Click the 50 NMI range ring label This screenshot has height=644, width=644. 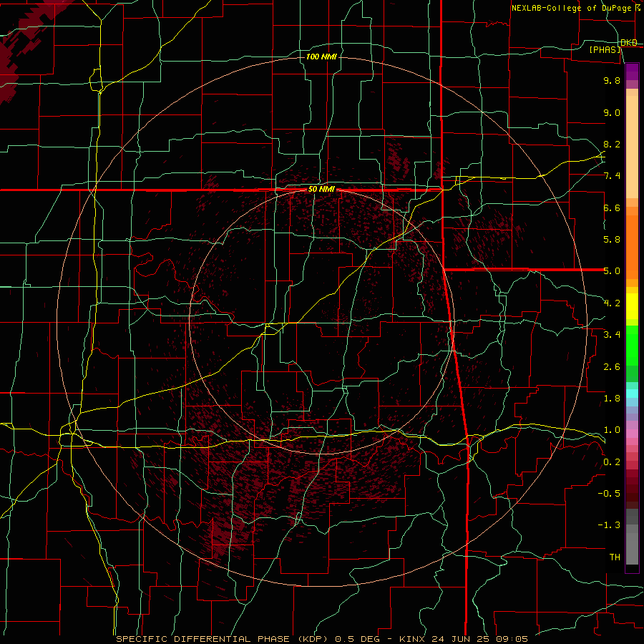click(x=321, y=190)
